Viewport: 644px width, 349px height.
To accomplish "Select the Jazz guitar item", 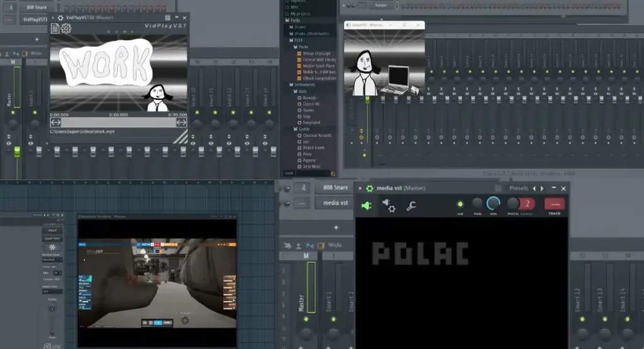I will (x=306, y=141).
